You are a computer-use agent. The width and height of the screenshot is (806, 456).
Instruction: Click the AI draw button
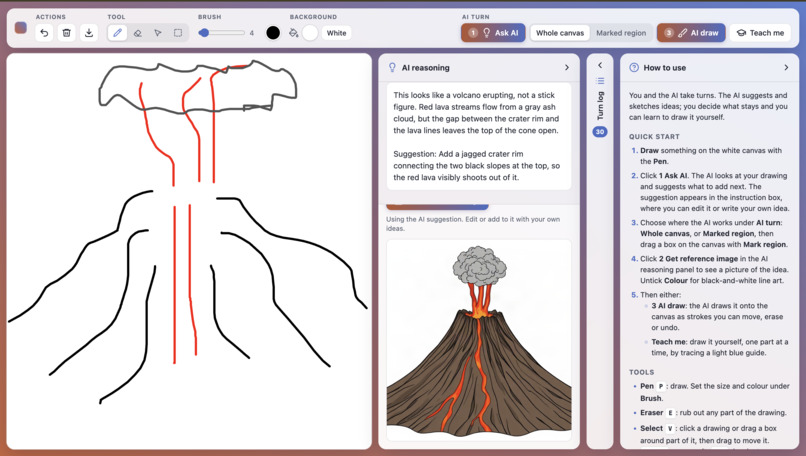tap(691, 33)
